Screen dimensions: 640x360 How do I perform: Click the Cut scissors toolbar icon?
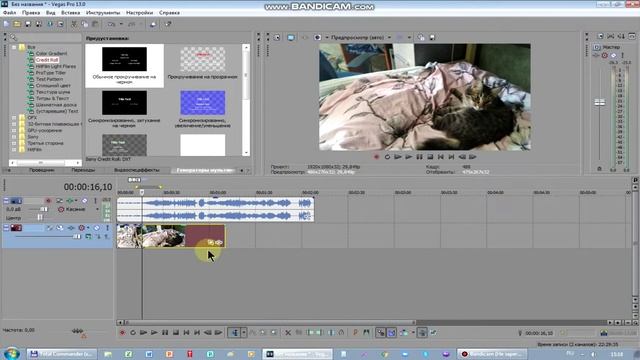(74, 24)
